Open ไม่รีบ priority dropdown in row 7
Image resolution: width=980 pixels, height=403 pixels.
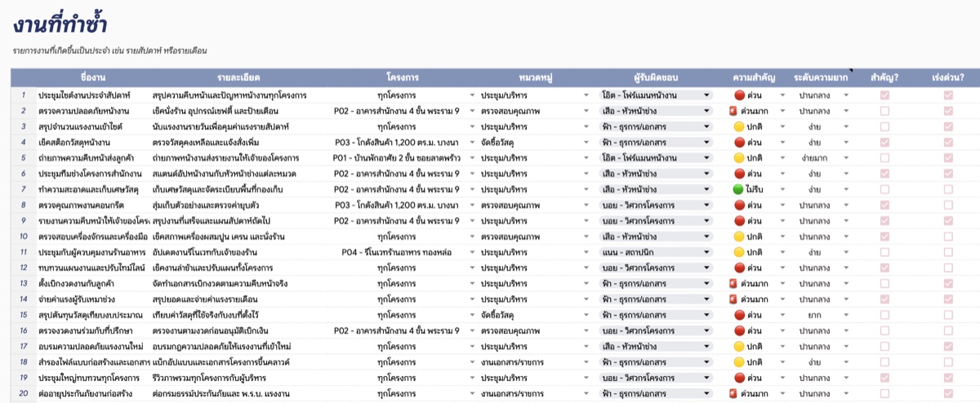783,189
